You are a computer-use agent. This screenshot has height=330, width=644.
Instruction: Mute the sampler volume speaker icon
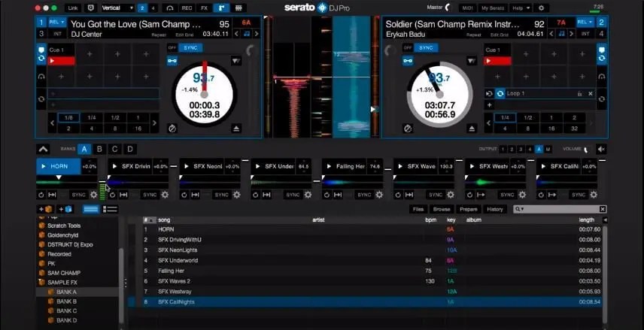601,149
